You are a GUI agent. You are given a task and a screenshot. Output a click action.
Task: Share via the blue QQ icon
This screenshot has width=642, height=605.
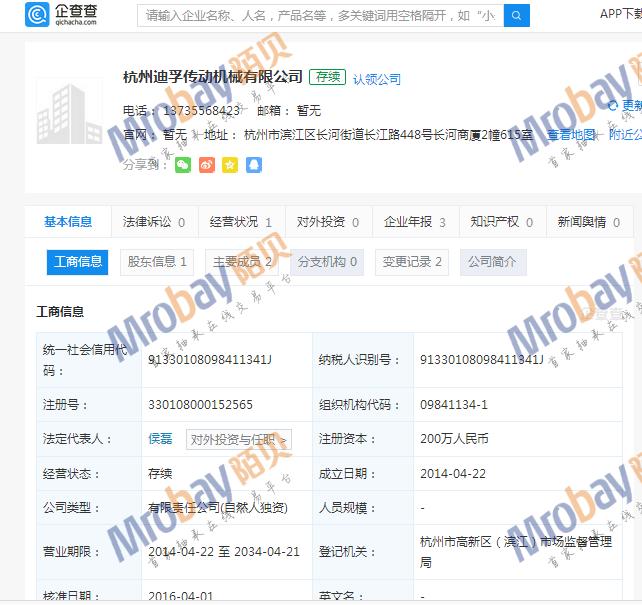[254, 165]
